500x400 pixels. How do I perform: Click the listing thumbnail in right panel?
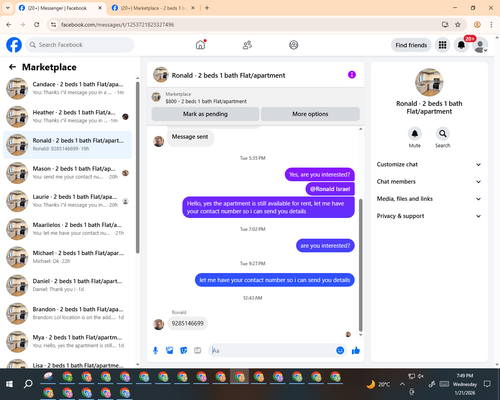(x=429, y=82)
